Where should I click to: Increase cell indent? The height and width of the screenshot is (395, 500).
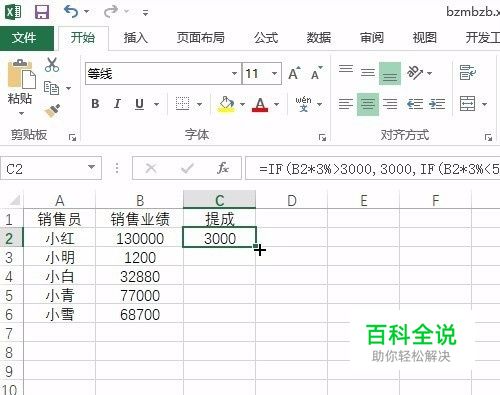click(437, 104)
